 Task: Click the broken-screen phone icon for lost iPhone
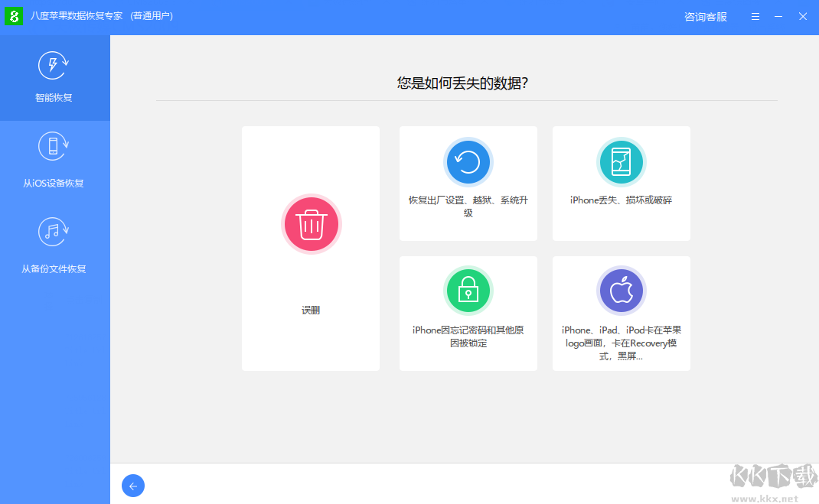coord(621,162)
